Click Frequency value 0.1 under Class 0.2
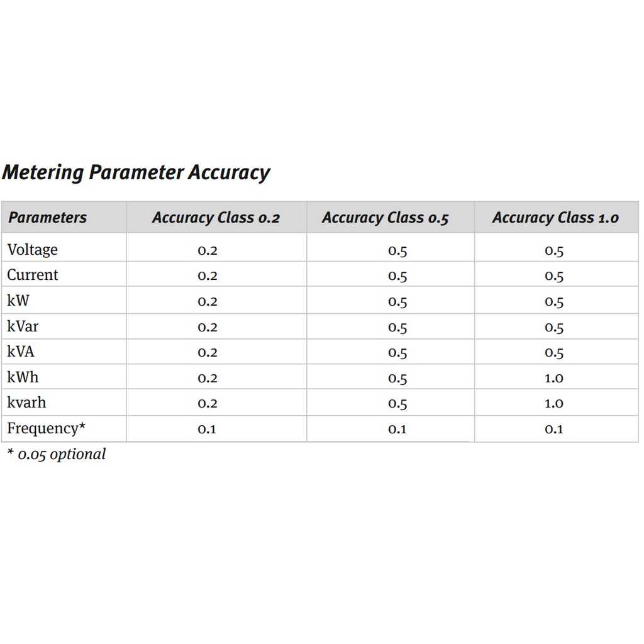Image resolution: width=644 pixels, height=644 pixels. click(207, 429)
